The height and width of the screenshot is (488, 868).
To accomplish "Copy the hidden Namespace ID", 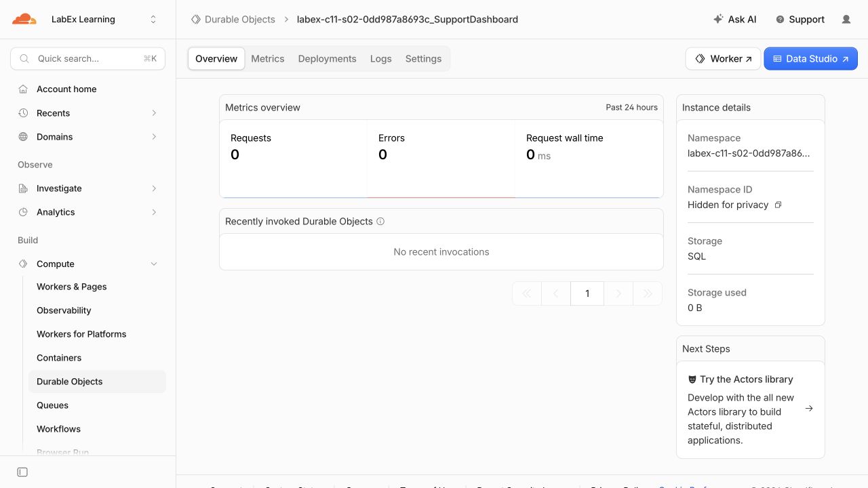I will click(778, 205).
